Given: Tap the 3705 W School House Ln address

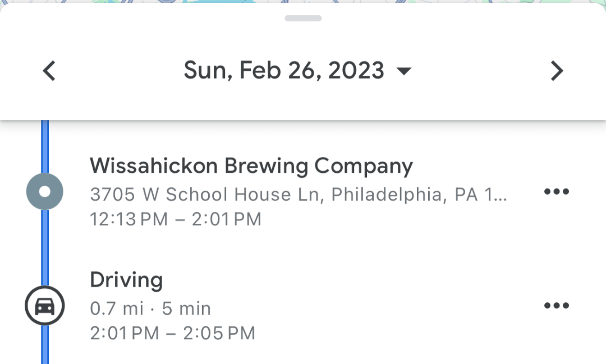Looking at the screenshot, I should click(x=298, y=195).
